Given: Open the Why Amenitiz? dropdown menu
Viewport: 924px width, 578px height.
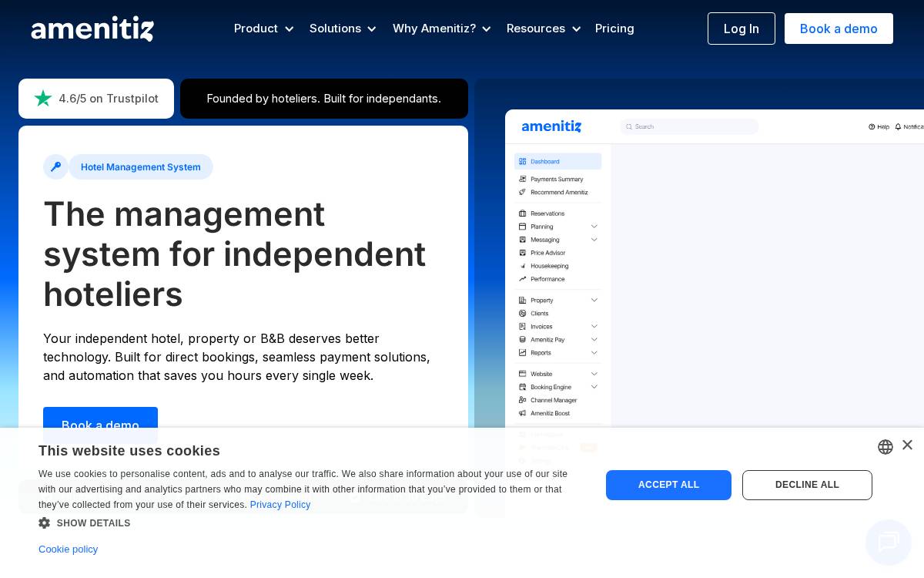Looking at the screenshot, I should pos(442,29).
